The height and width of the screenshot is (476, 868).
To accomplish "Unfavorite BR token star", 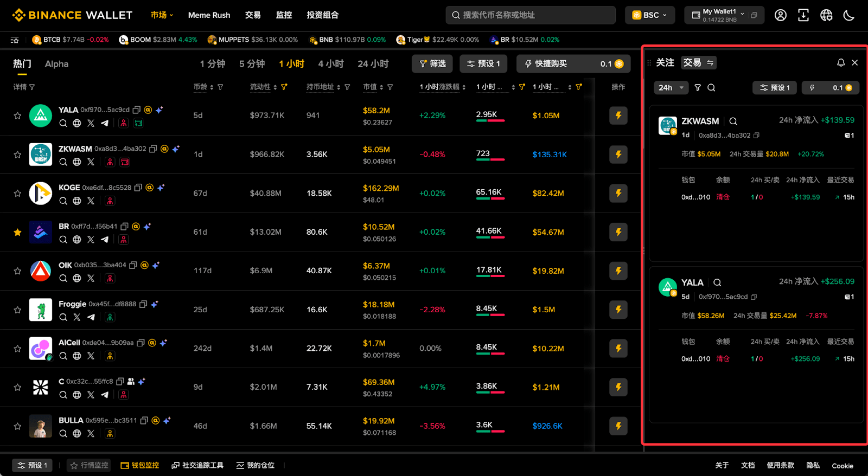I will coord(17,232).
